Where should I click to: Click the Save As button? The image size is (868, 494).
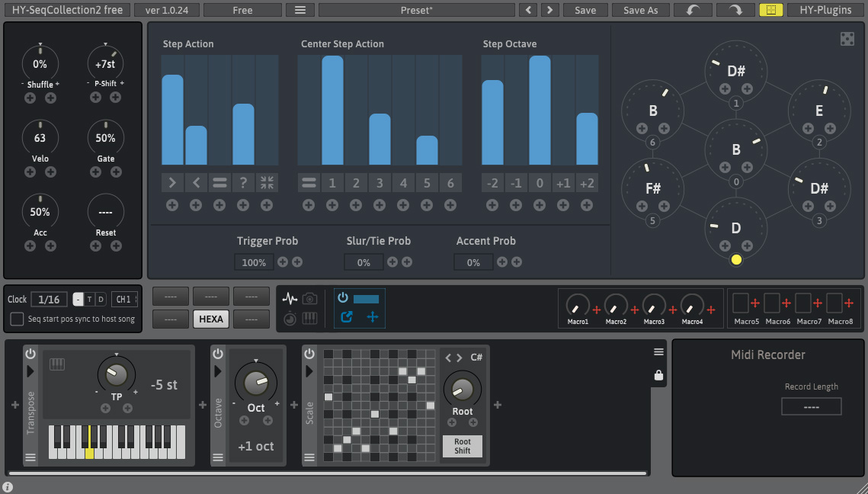coord(640,10)
